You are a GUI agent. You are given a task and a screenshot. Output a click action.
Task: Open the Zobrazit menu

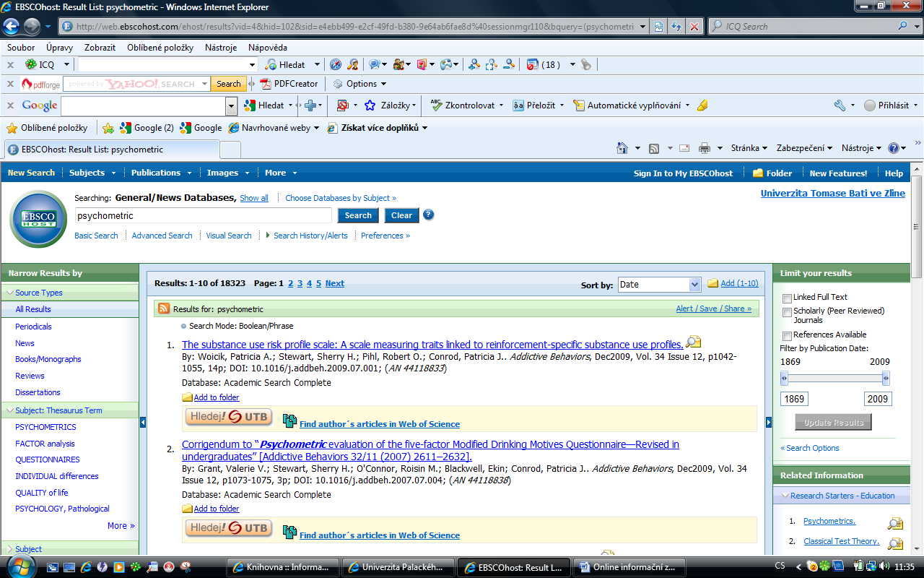(x=100, y=48)
